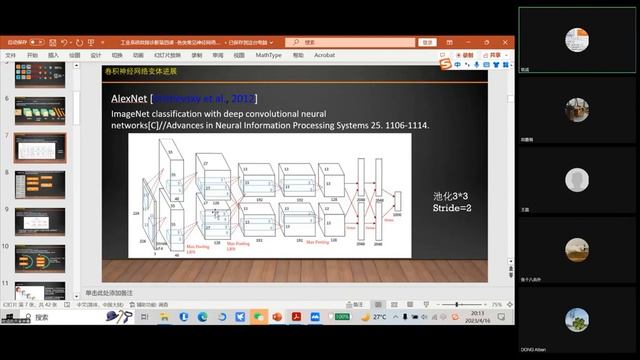
Task: Open Sogou toolbox grid icon
Action: pos(505,64)
